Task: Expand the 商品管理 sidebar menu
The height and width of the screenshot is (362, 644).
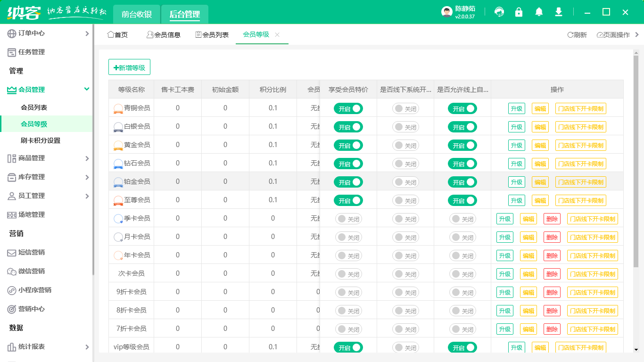Action: [86, 158]
